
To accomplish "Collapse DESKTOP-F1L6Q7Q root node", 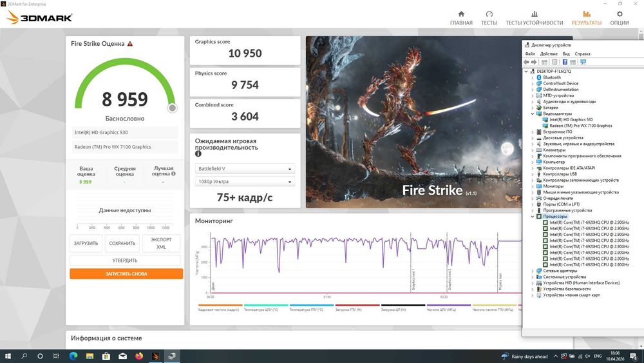I will [x=526, y=71].
